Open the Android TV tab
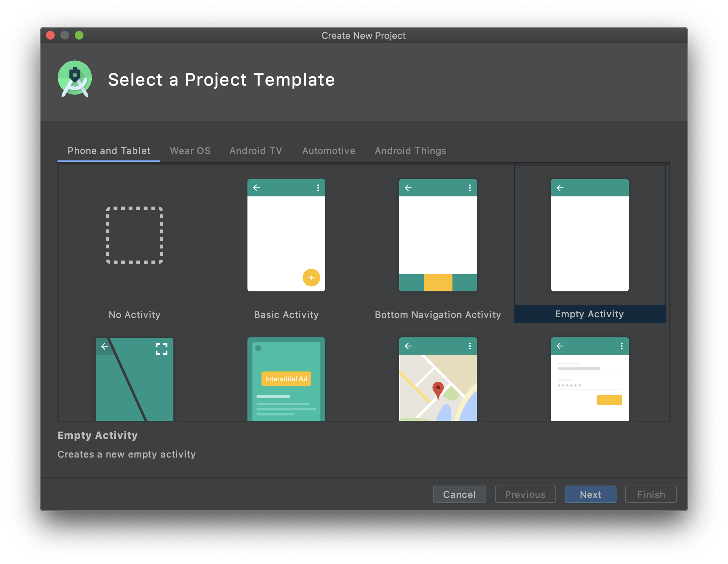This screenshot has width=728, height=564. click(256, 151)
